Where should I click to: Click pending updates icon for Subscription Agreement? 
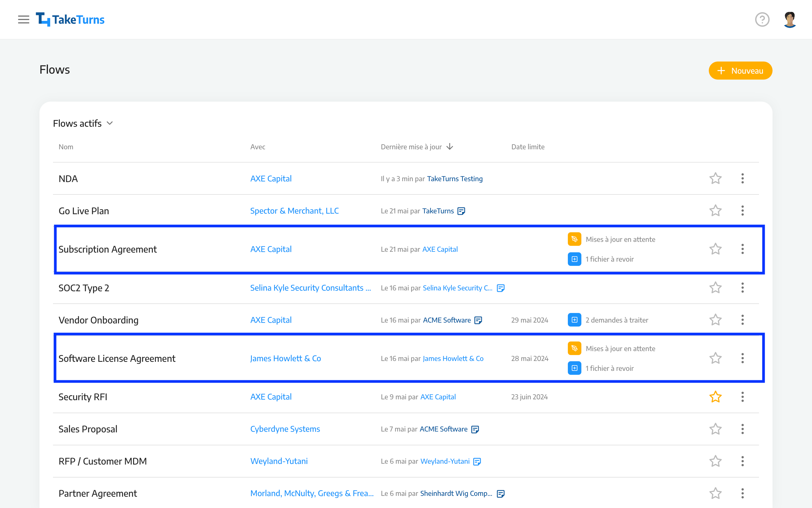(574, 239)
